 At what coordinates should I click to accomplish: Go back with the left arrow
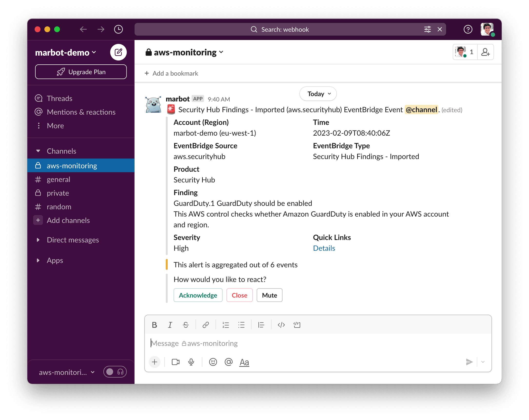point(83,30)
